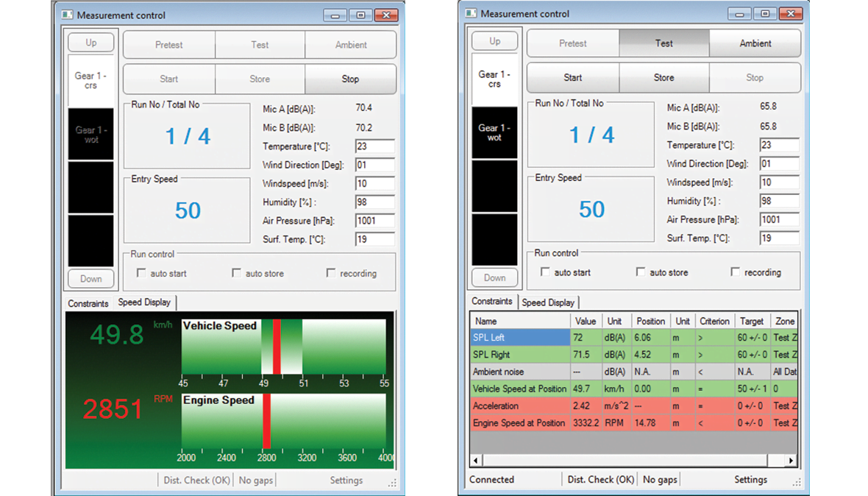Enable auto start checkbox in right window
868x496 pixels.
545,272
